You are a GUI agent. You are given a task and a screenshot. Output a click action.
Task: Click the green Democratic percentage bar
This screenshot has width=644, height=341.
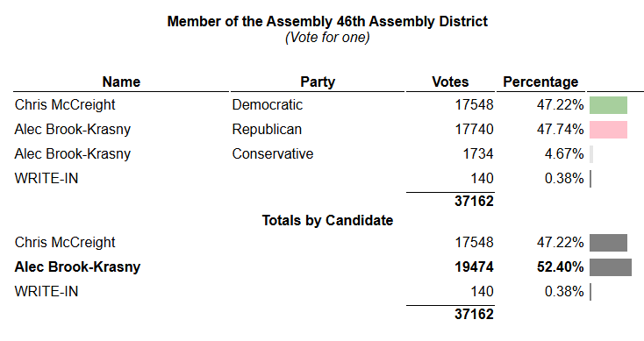608,105
